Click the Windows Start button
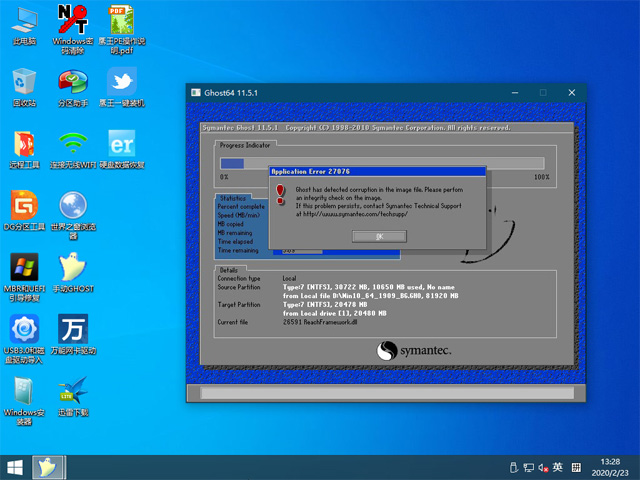The height and width of the screenshot is (480, 640). [15, 468]
